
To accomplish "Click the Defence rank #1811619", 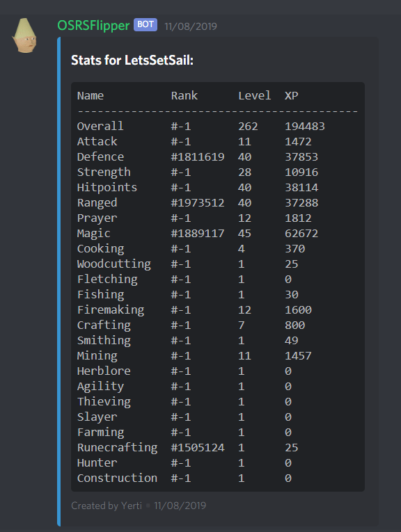I will (x=198, y=156).
